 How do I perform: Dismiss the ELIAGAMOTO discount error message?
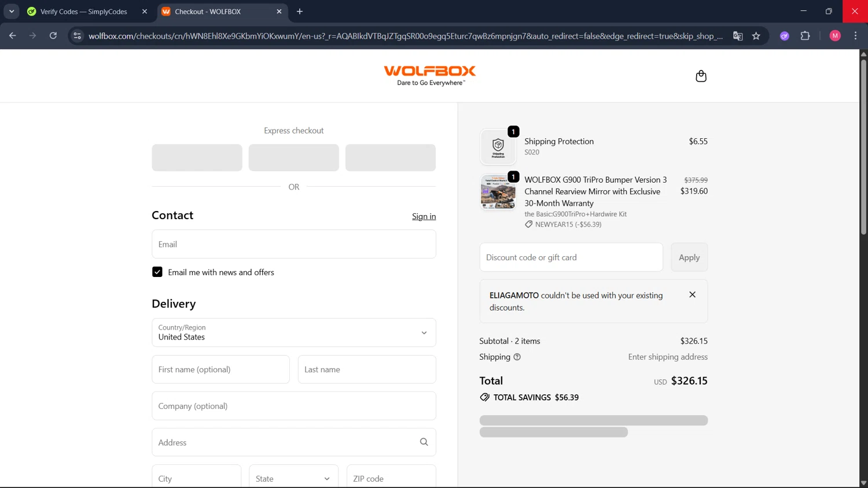pyautogui.click(x=692, y=295)
